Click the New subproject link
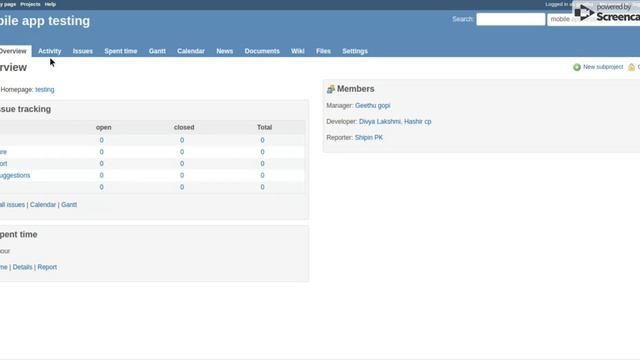640x360 pixels. (x=603, y=67)
